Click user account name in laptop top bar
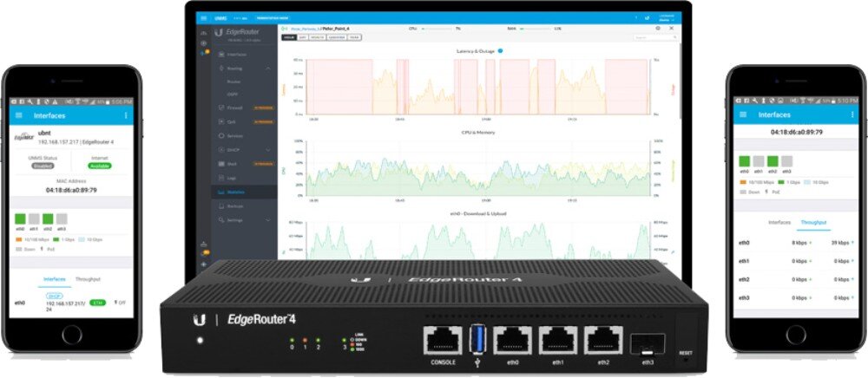This screenshot has width=868, height=378. (x=667, y=18)
